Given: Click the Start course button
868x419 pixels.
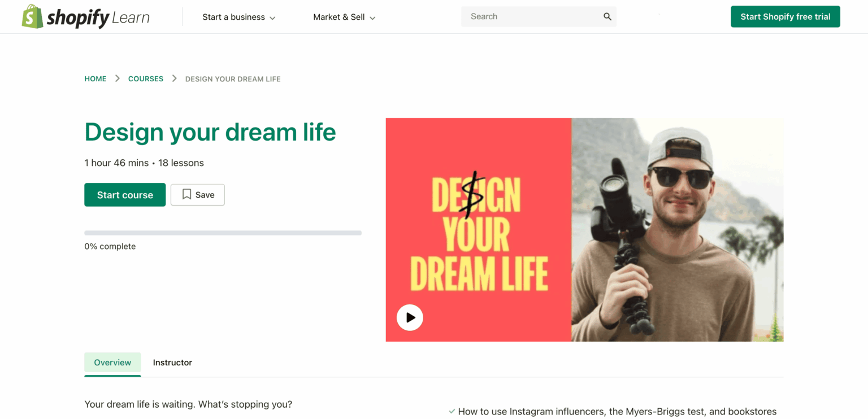Looking at the screenshot, I should (125, 194).
